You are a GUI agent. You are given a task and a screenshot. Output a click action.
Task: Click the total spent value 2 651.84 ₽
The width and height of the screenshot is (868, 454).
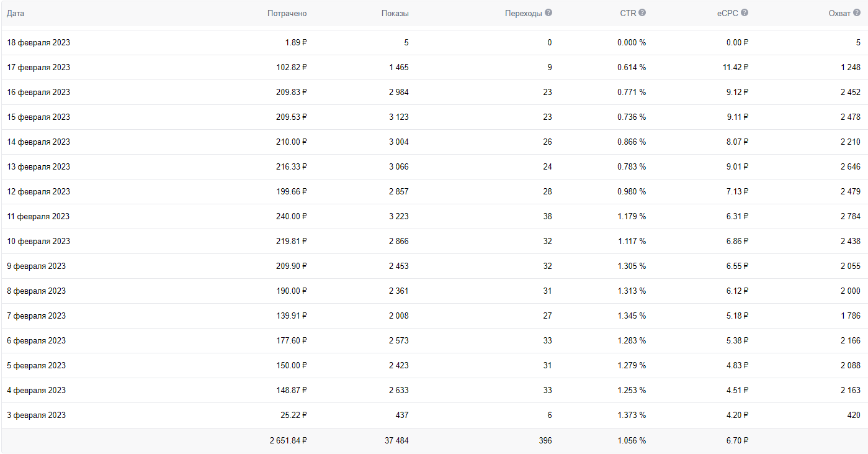[288, 441]
